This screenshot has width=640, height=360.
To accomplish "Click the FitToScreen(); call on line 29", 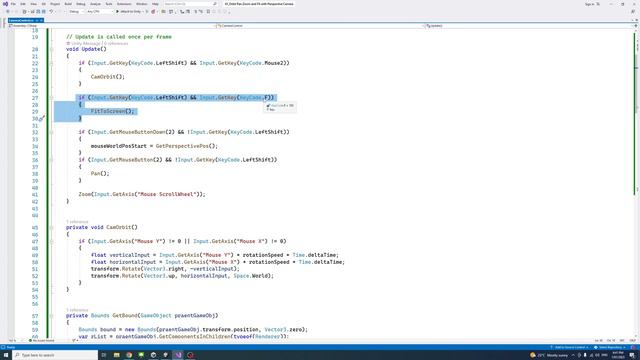I will click(x=112, y=111).
